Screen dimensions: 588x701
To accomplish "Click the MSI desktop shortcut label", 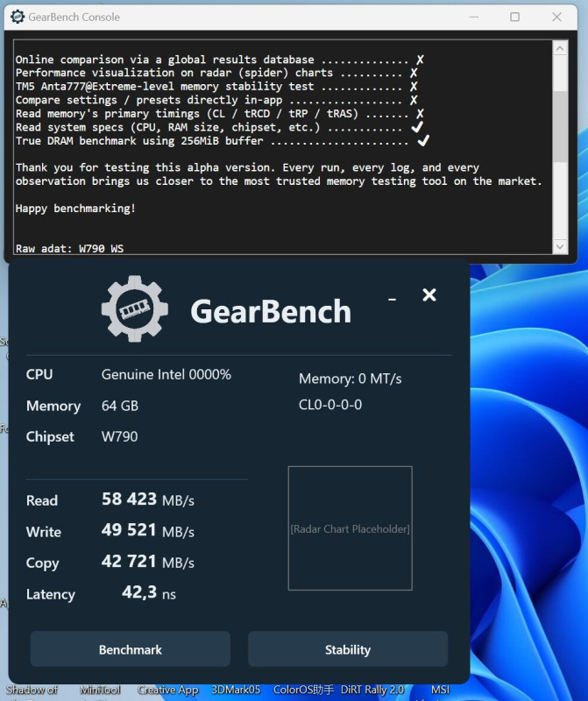I will [441, 690].
